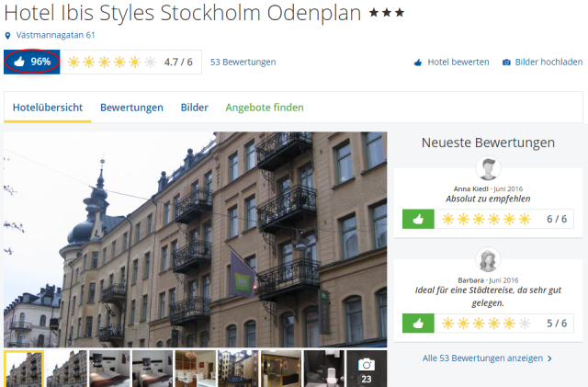Click the 96% thumbs-up recommendation badge
This screenshot has height=387, width=588.
[x=32, y=62]
